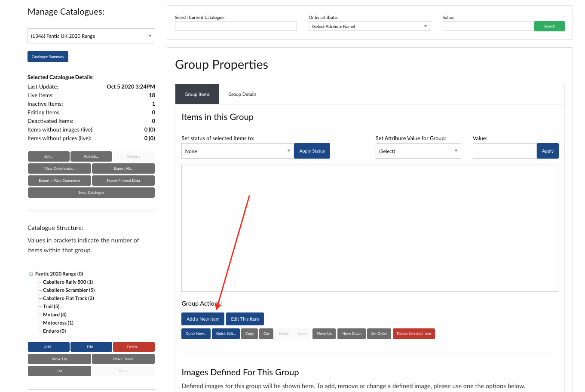Select the Group Items tab
Viewport: 585px width, 392px height.
point(197,94)
